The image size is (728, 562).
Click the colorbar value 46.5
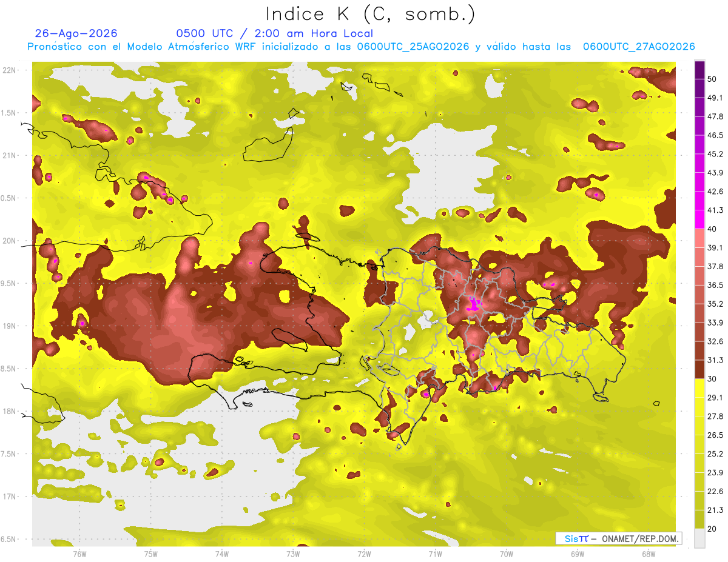pyautogui.click(x=715, y=135)
